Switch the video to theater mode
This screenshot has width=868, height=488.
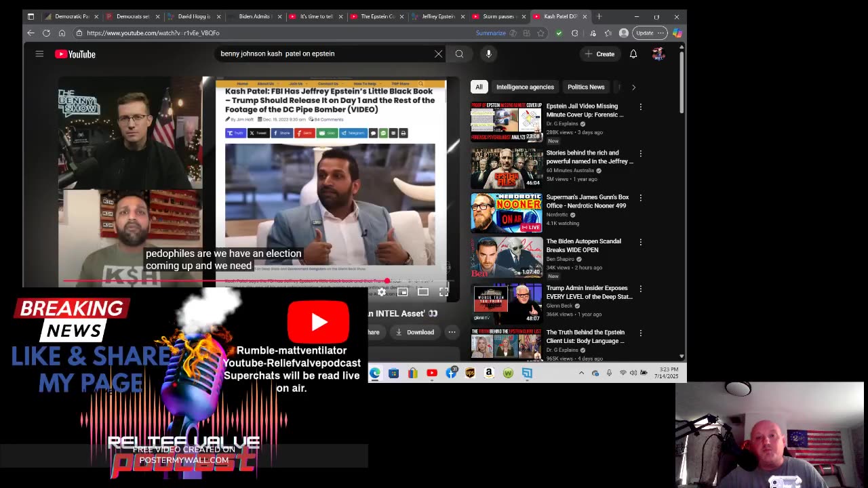coord(423,292)
